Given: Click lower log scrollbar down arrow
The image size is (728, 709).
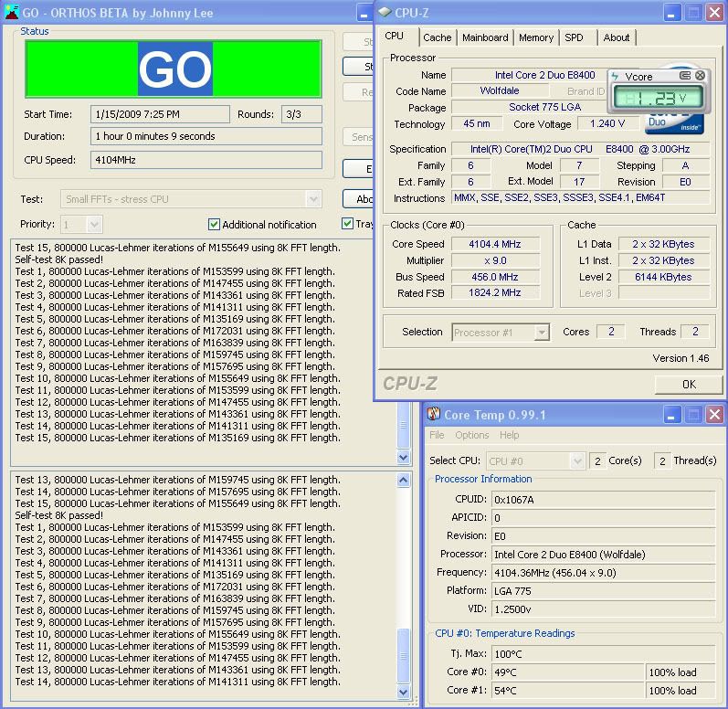Looking at the screenshot, I should (x=404, y=693).
